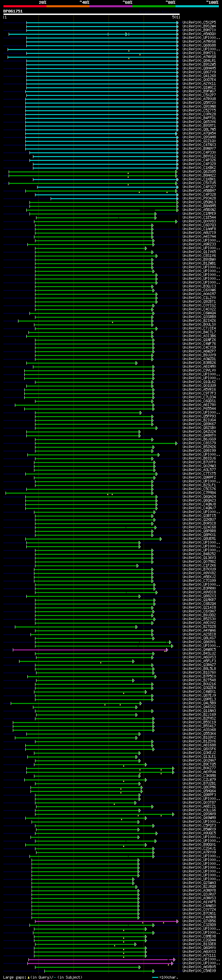Image resolution: width=222 pixels, height=980 pixels.
Task: Click the cyan alignment bar for UniRef100_P93428
Action: point(114,198)
